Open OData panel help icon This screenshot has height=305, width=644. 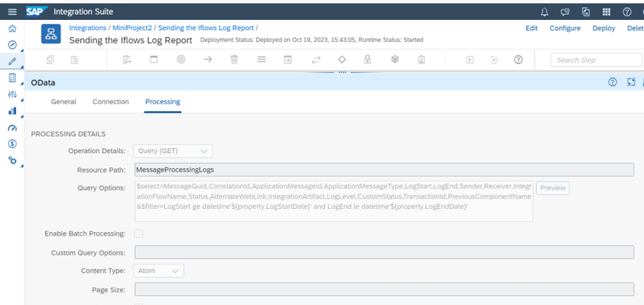[613, 82]
